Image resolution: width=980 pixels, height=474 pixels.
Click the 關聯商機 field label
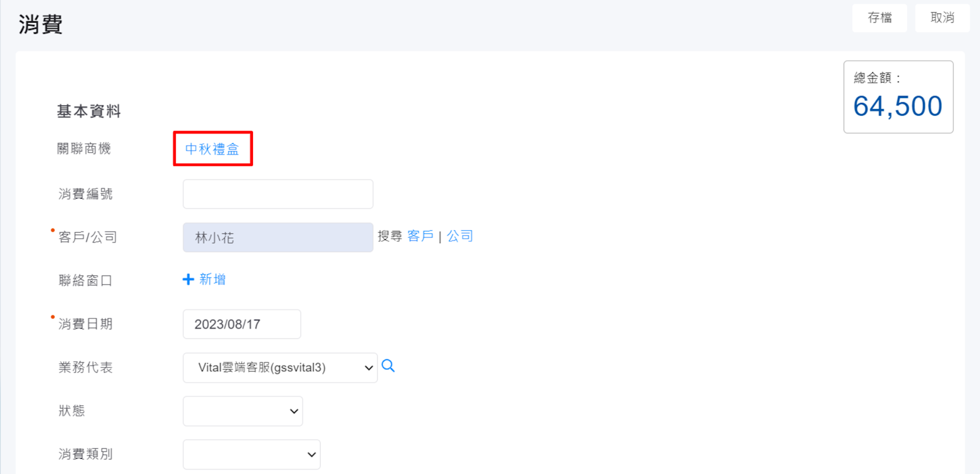(x=84, y=149)
